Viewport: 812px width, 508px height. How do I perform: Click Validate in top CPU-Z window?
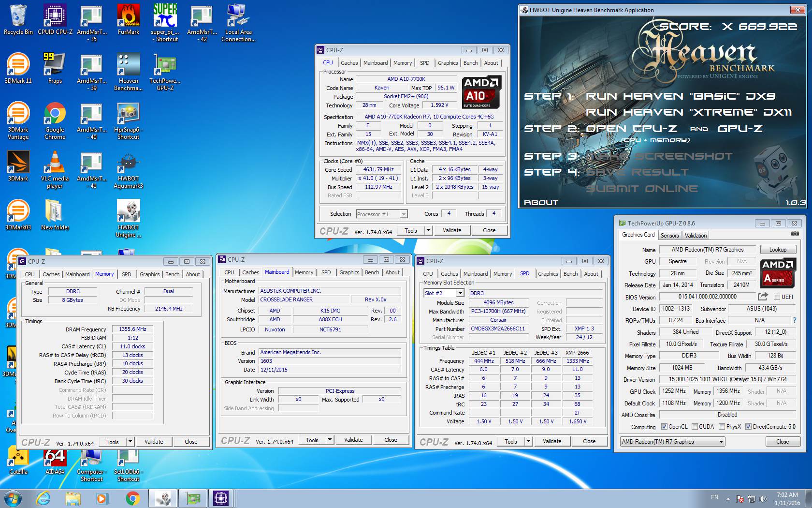coord(452,230)
